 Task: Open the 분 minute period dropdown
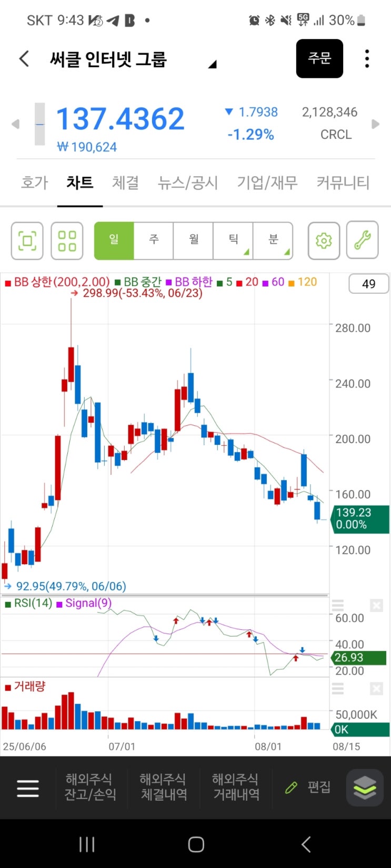pos(273,241)
